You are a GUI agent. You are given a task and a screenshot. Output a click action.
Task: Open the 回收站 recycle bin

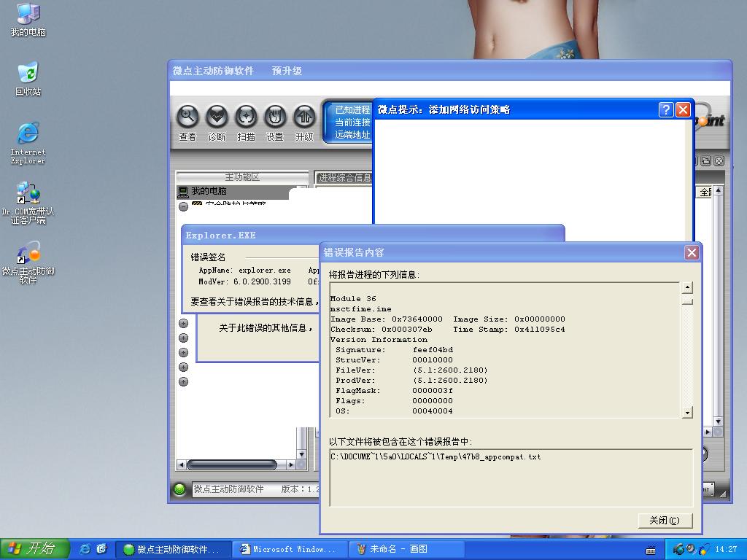(x=28, y=79)
